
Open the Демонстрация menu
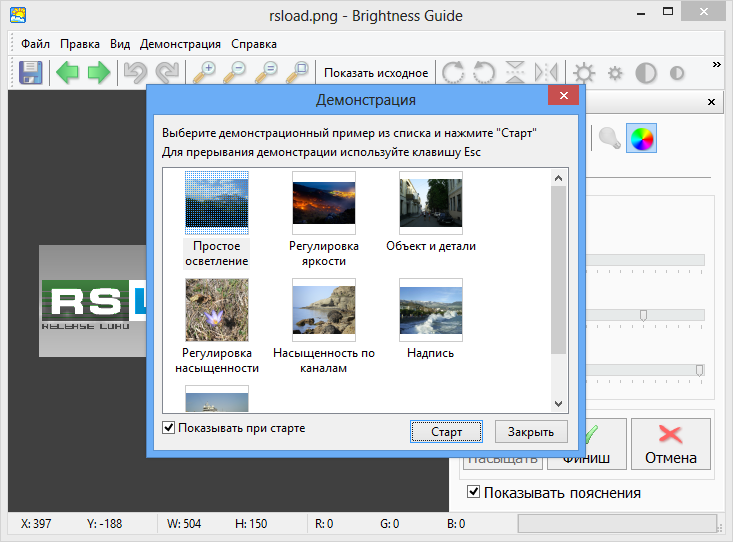[180, 44]
